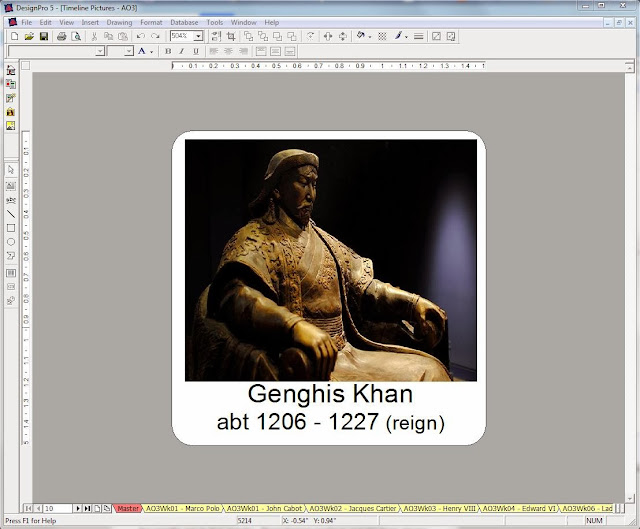Click the Genghis Khan statue image
640x529 pixels.
[331, 260]
